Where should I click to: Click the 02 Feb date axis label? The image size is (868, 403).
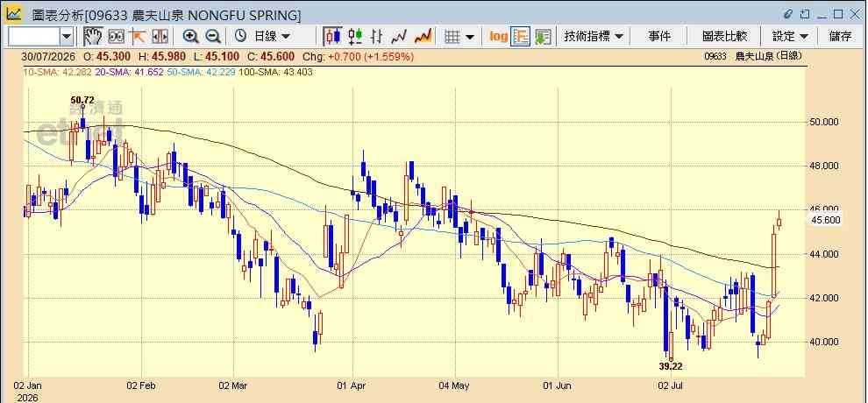[142, 385]
